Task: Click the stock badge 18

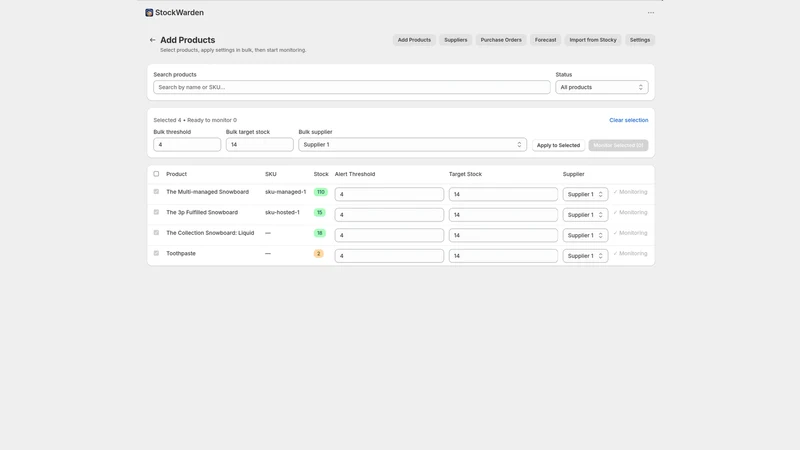Action: click(319, 233)
